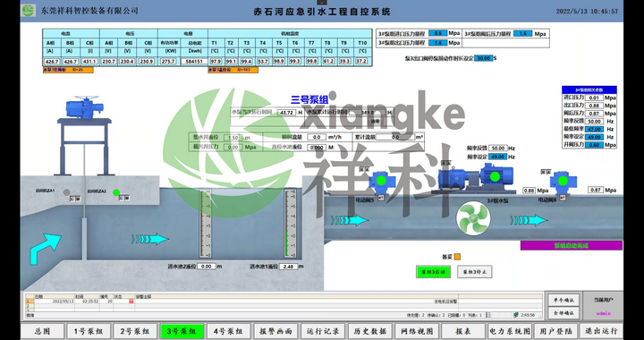Edit 最低频率 47.00 Hz in parameter panel
Screen dimensions: 644x340
594,130
